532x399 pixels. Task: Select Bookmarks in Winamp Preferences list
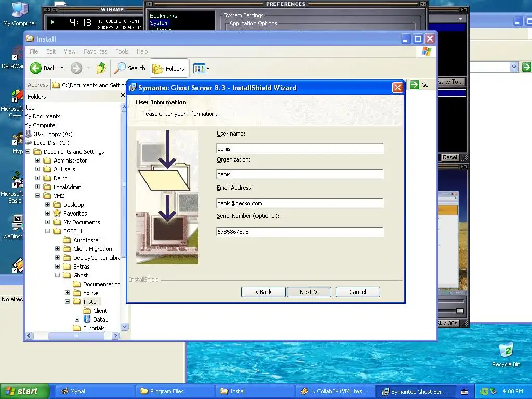163,16
